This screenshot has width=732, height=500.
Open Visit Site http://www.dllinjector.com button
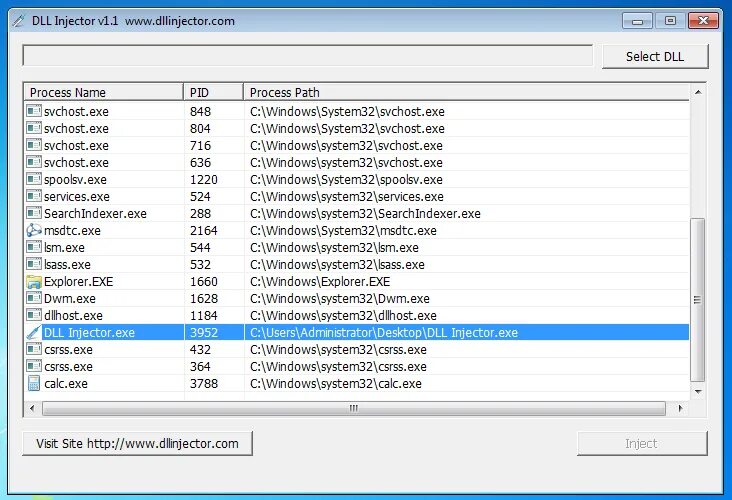[137, 444]
